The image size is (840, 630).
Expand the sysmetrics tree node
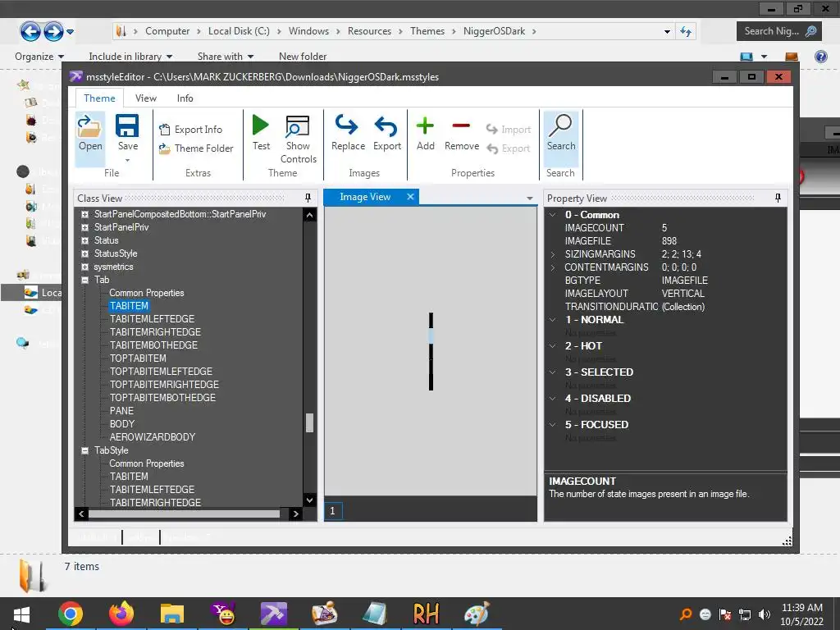[x=84, y=267]
